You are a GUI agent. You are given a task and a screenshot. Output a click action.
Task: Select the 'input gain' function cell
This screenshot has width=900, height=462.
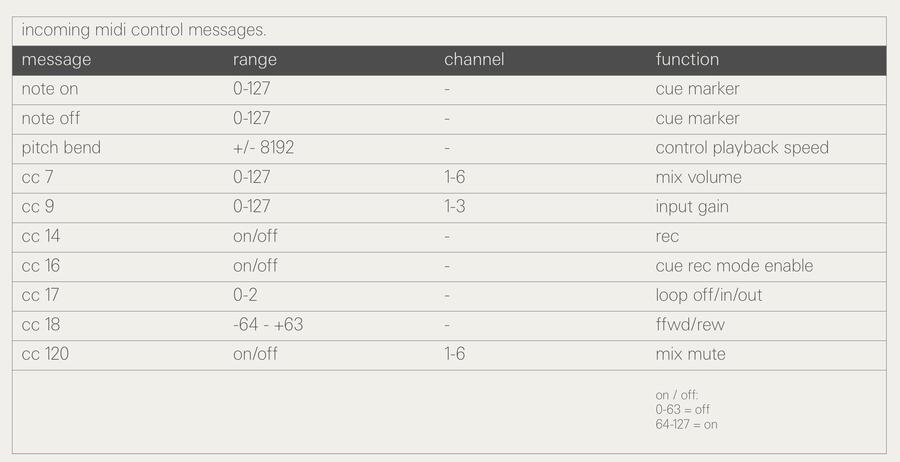click(692, 207)
